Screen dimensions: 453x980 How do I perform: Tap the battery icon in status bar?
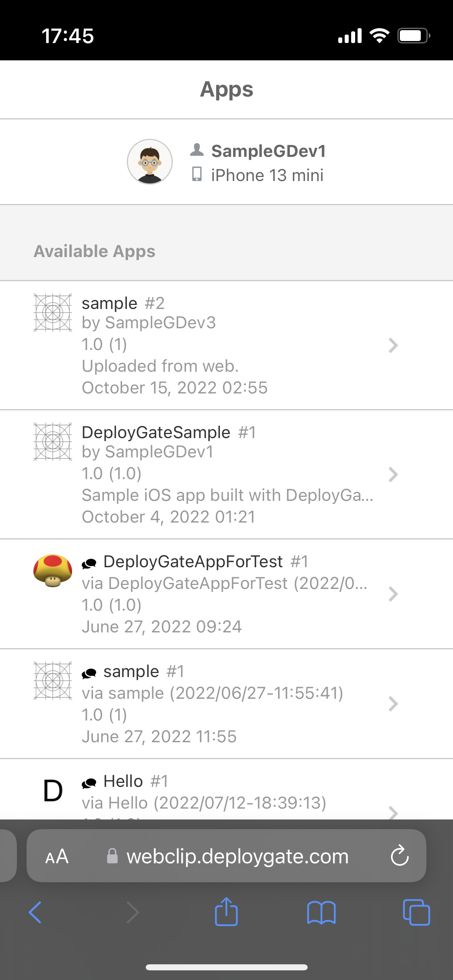pos(414,36)
